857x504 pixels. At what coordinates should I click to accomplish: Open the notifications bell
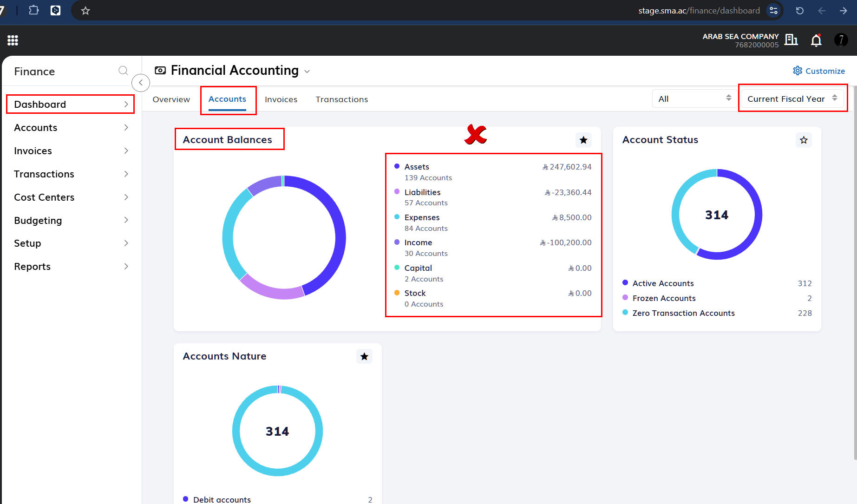[816, 40]
